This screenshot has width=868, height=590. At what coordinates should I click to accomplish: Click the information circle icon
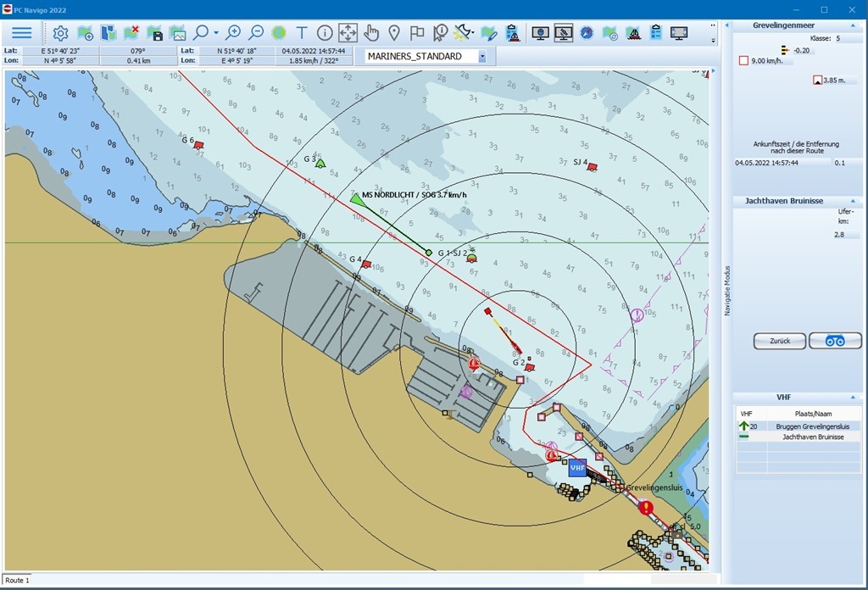coord(325,33)
